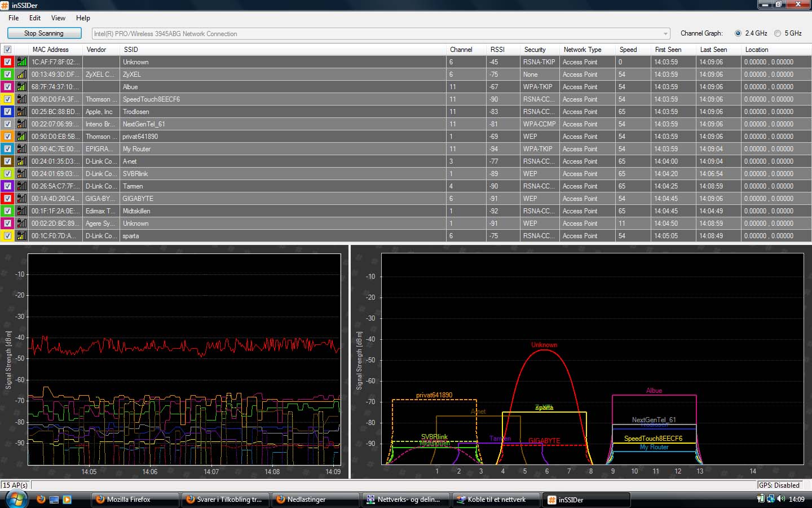
Task: Switch to Koble til et nettverk taskbar window
Action: click(496, 500)
